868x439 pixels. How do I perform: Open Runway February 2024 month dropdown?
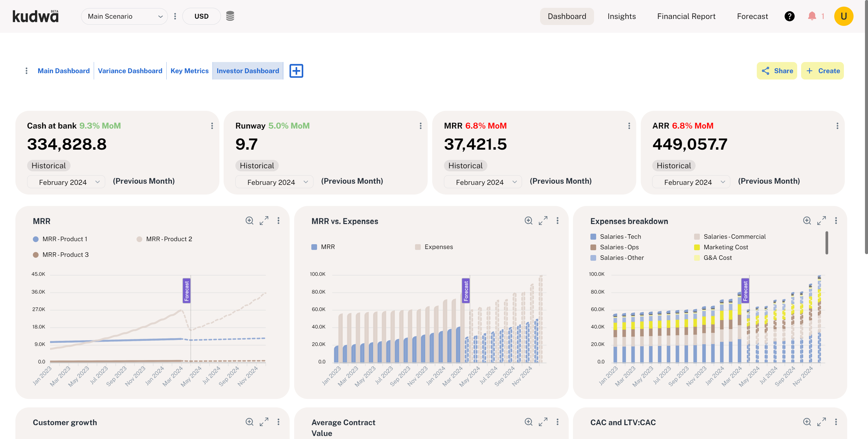[x=274, y=182]
